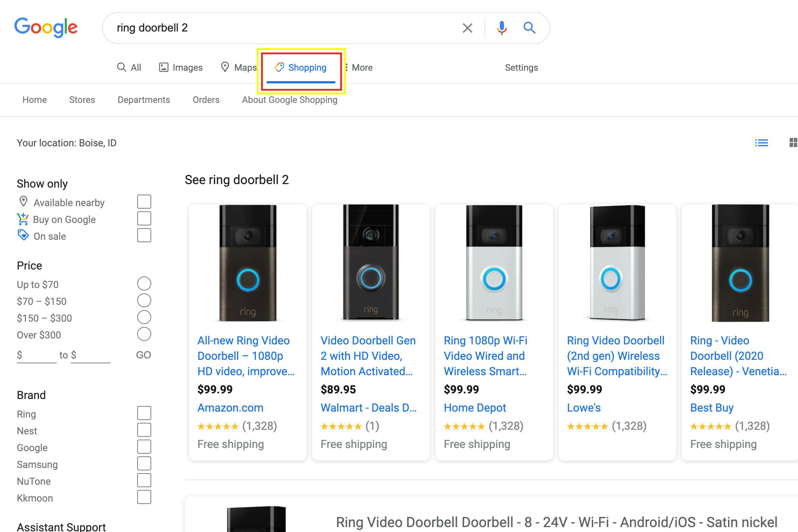The image size is (798, 532).
Task: Check the Kkmoon brand filter
Action: tap(144, 497)
